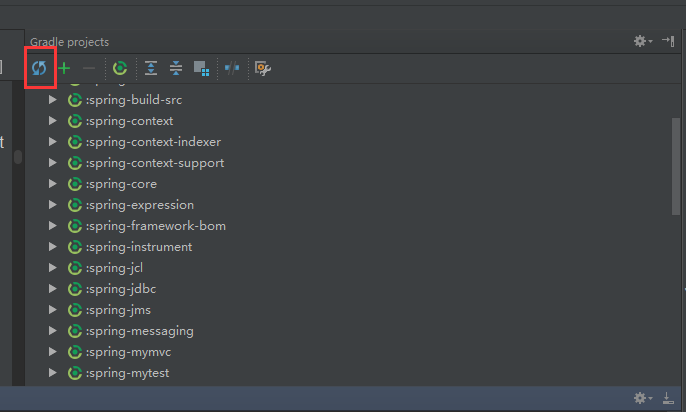The height and width of the screenshot is (412, 686).
Task: Select :spring-instrument module text
Action: (139, 247)
